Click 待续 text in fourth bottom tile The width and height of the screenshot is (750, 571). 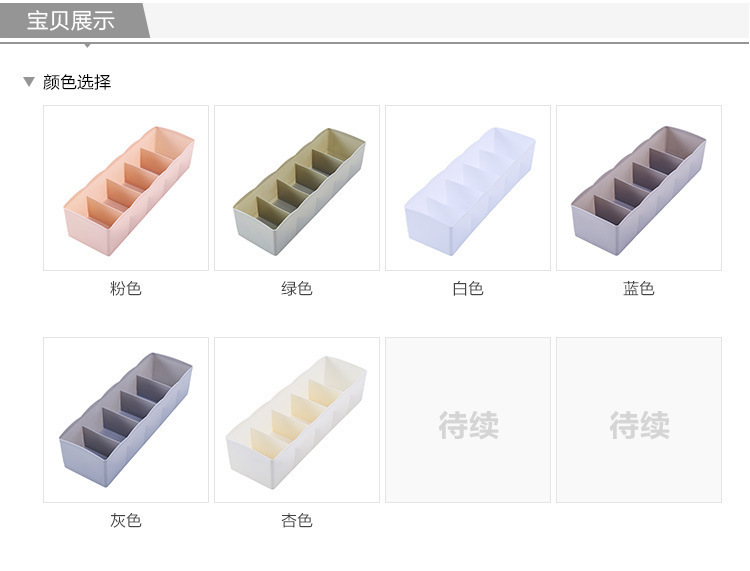click(640, 425)
